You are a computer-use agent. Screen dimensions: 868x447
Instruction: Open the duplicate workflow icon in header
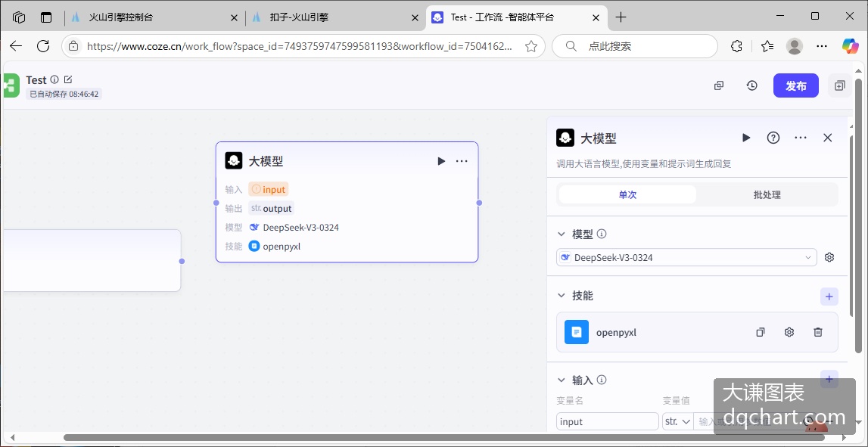click(x=718, y=85)
